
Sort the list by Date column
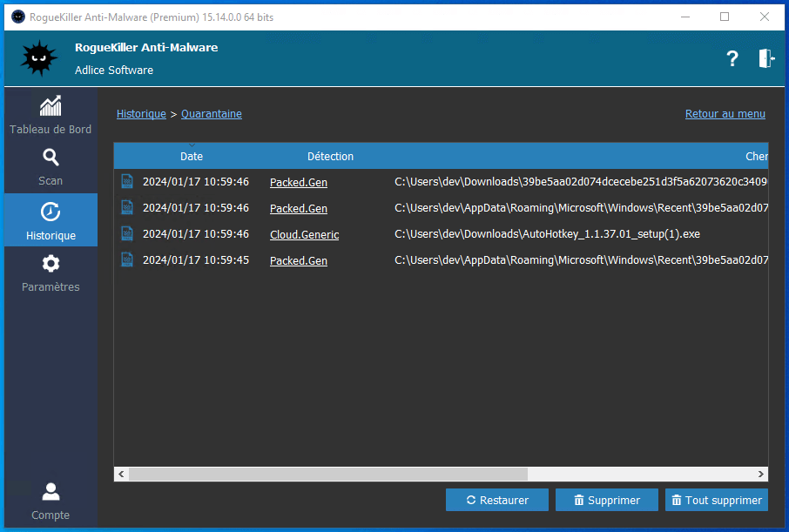tap(192, 157)
